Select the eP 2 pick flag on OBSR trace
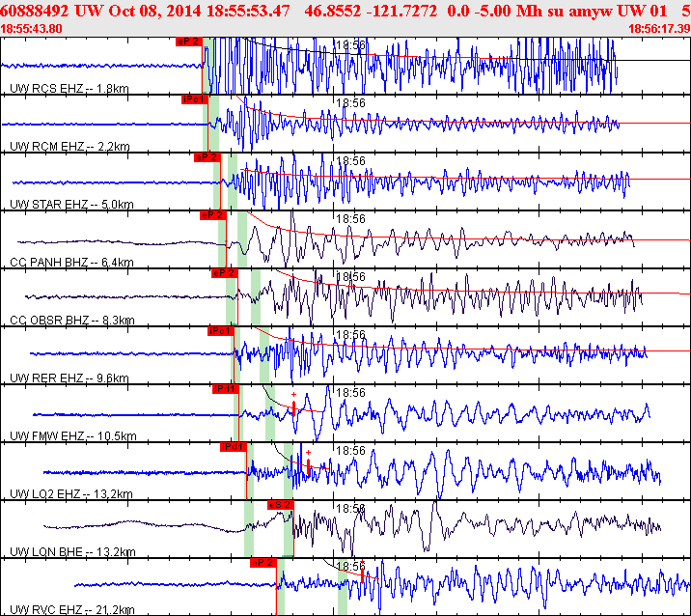691x616 pixels. pos(224,273)
